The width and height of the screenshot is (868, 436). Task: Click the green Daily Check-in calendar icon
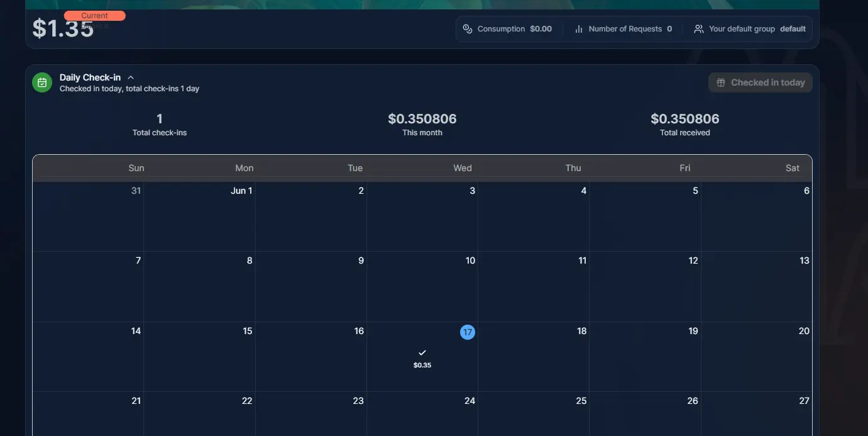pyautogui.click(x=42, y=82)
